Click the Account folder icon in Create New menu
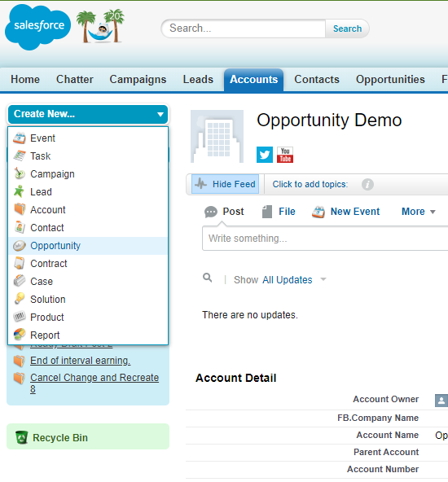This screenshot has height=482, width=448. [20, 209]
